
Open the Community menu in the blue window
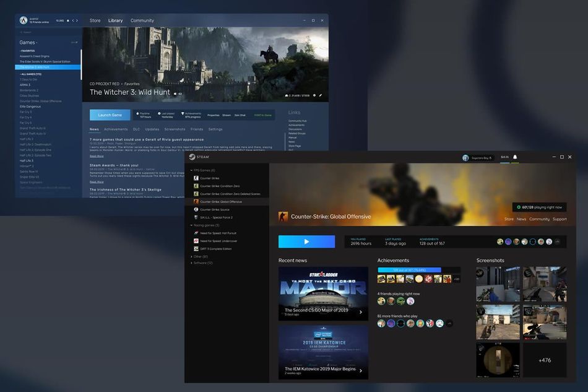(x=142, y=20)
